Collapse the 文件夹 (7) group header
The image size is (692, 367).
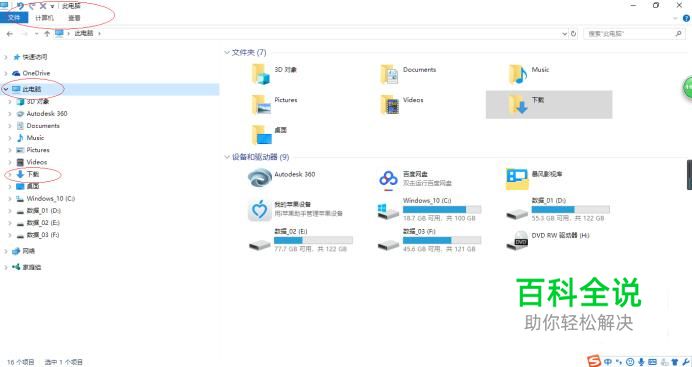227,52
